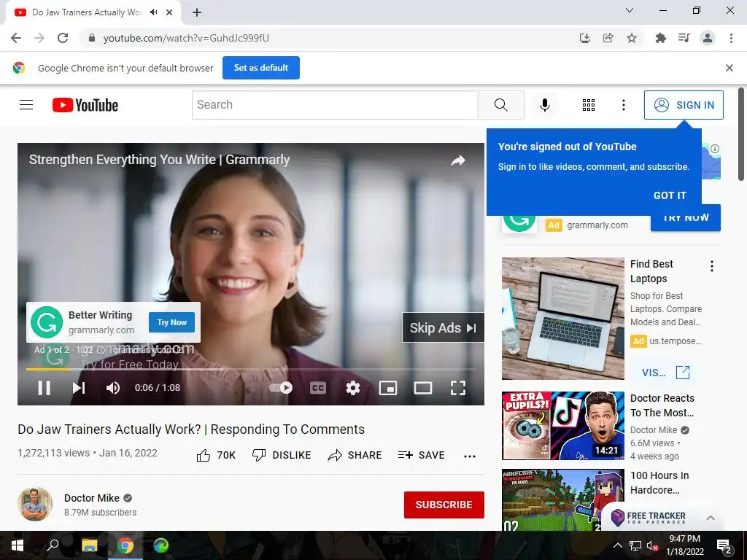Click the SIGN IN button
The height and width of the screenshot is (560, 747).
click(x=683, y=105)
